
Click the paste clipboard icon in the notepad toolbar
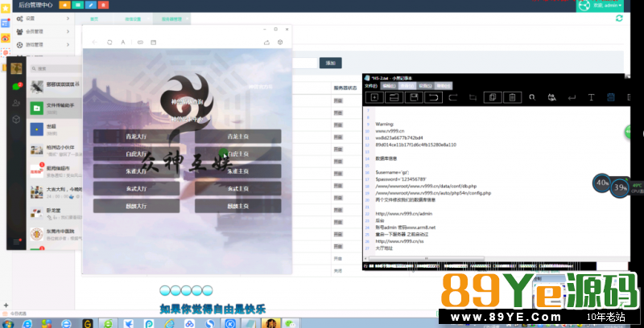pos(513,97)
